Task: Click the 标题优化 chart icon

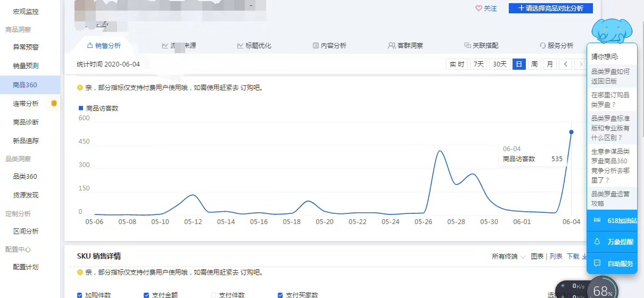Action: [x=240, y=46]
